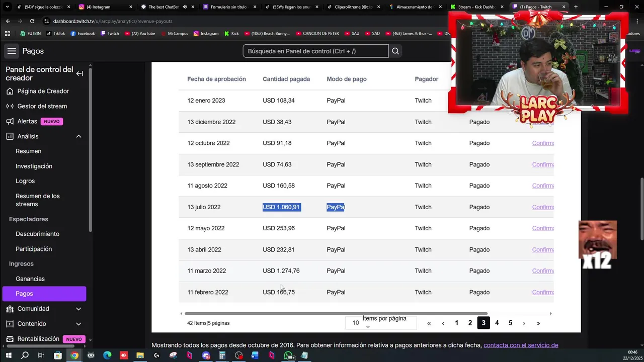The image size is (644, 362).
Task: Open the Kick bookmark
Action: coord(231,34)
